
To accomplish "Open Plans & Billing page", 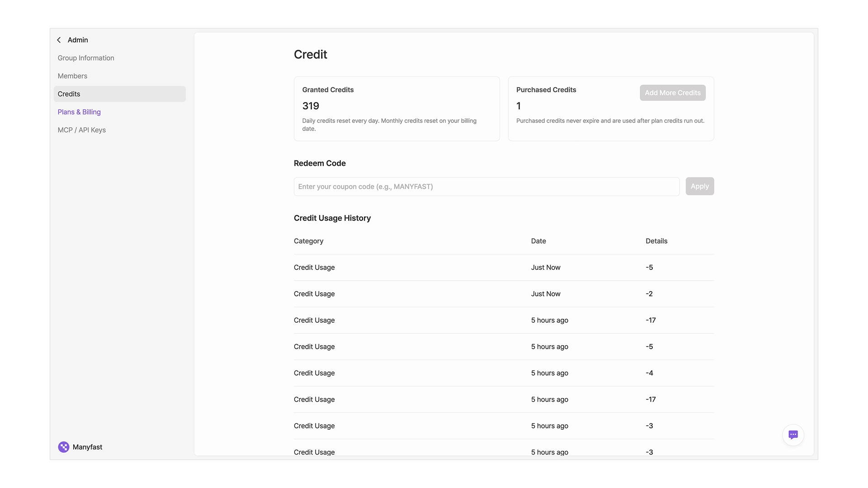I will (x=79, y=112).
